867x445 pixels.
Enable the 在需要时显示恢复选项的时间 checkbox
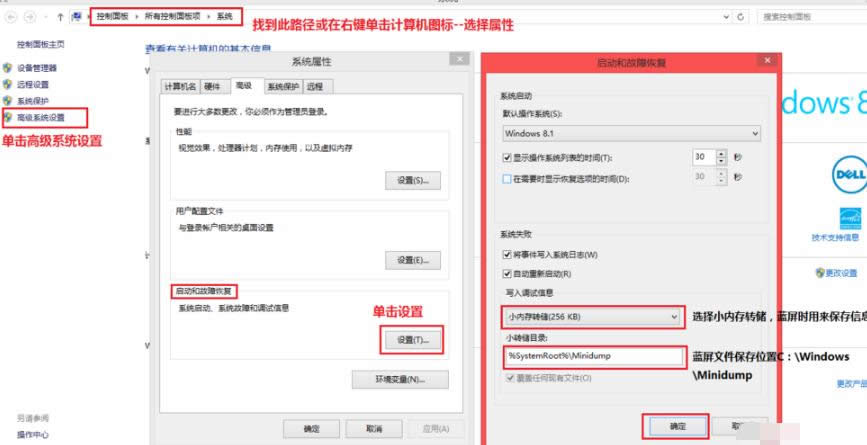coord(507,179)
